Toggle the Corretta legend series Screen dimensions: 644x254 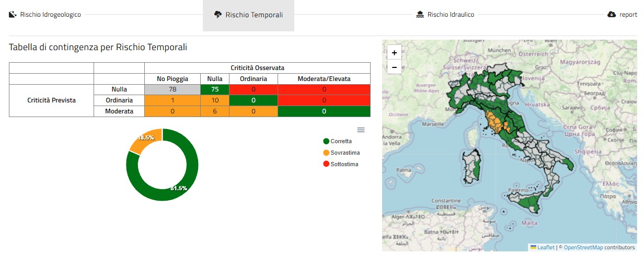coord(337,141)
